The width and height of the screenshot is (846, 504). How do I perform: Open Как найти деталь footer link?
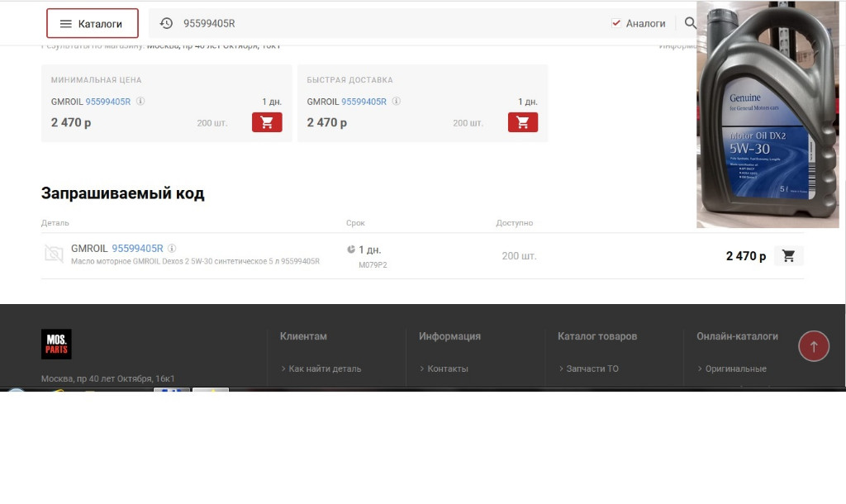(325, 369)
